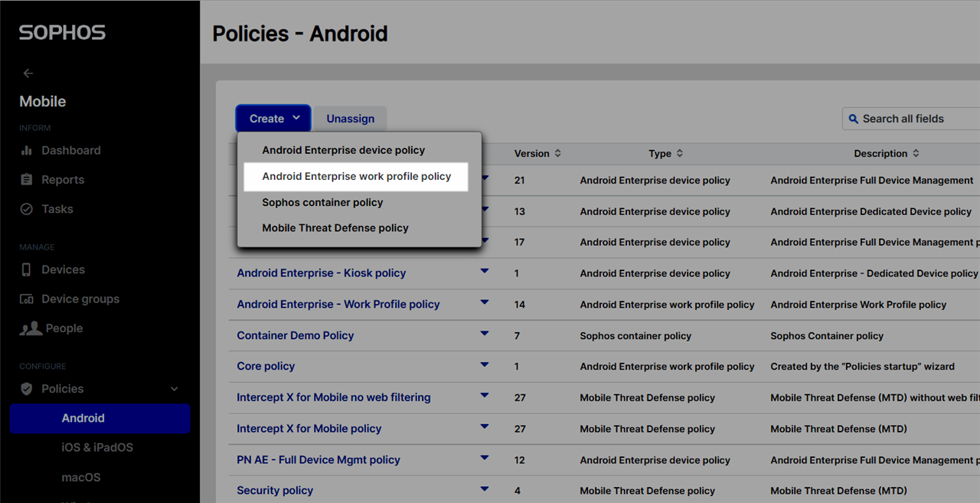The height and width of the screenshot is (503, 980).
Task: Click the Policies shield icon
Action: click(x=27, y=389)
